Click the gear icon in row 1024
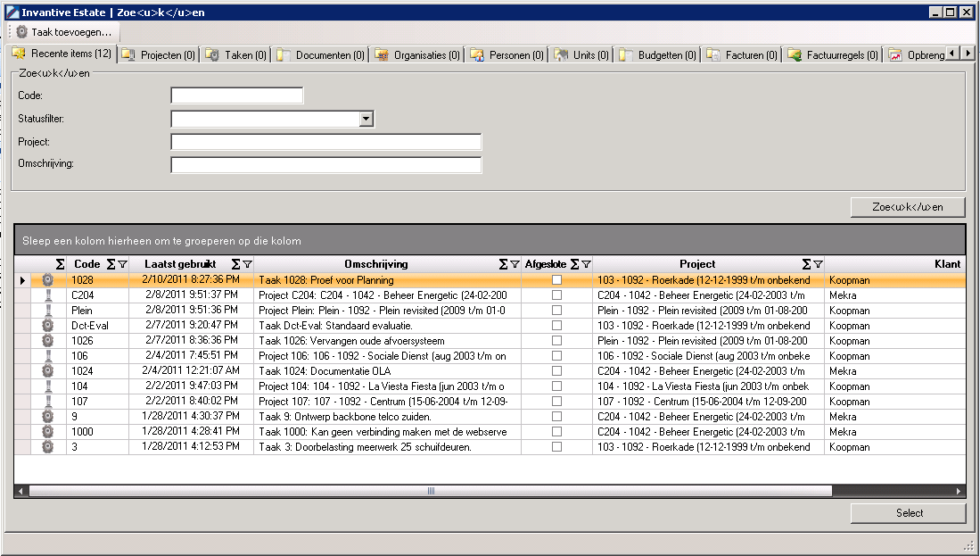Screen dimensions: 980x556 47,371
